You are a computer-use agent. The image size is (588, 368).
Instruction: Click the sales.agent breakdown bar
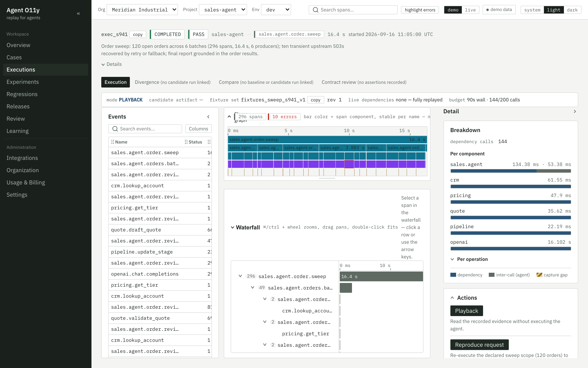click(510, 171)
